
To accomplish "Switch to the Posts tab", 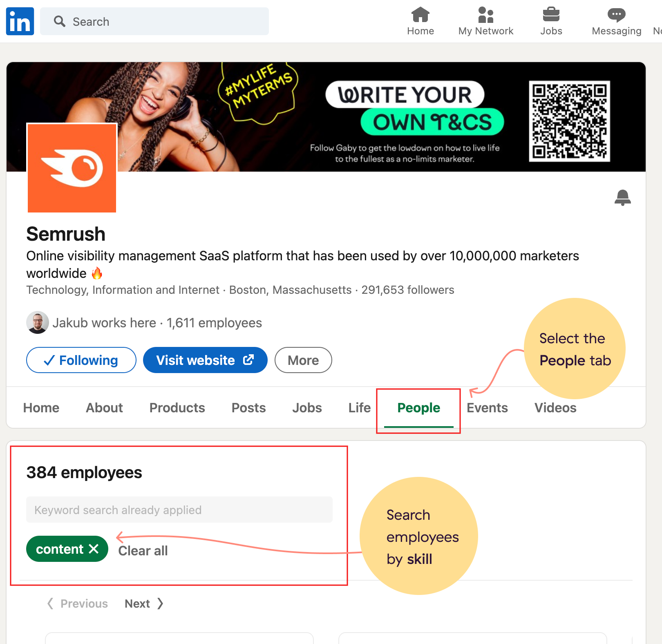I will [x=248, y=408].
